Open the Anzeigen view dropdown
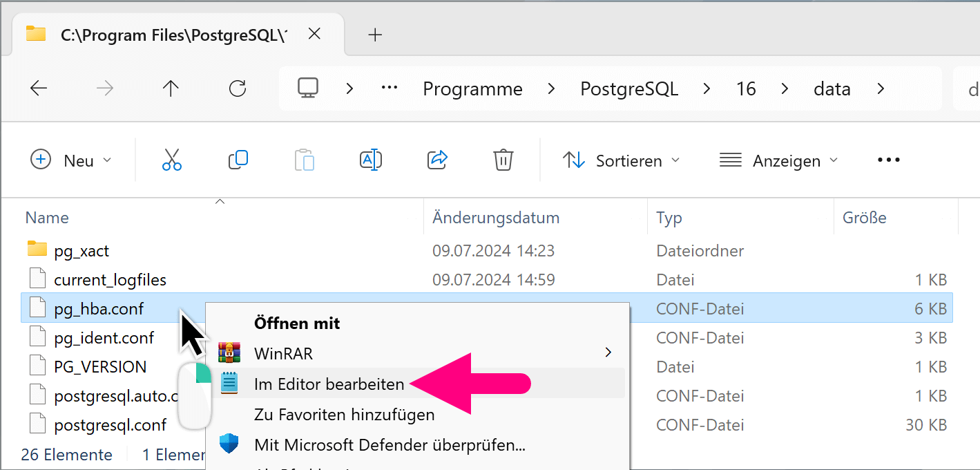The image size is (980, 470). pyautogui.click(x=778, y=160)
